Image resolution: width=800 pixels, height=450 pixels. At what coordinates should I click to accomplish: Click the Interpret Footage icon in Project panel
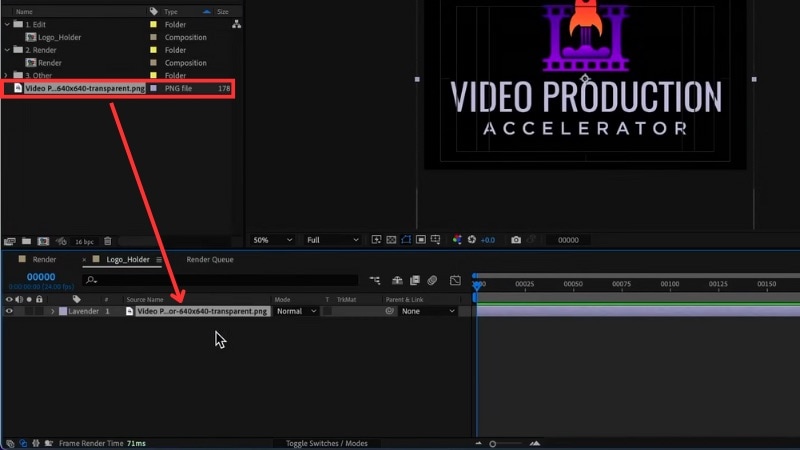pos(10,241)
